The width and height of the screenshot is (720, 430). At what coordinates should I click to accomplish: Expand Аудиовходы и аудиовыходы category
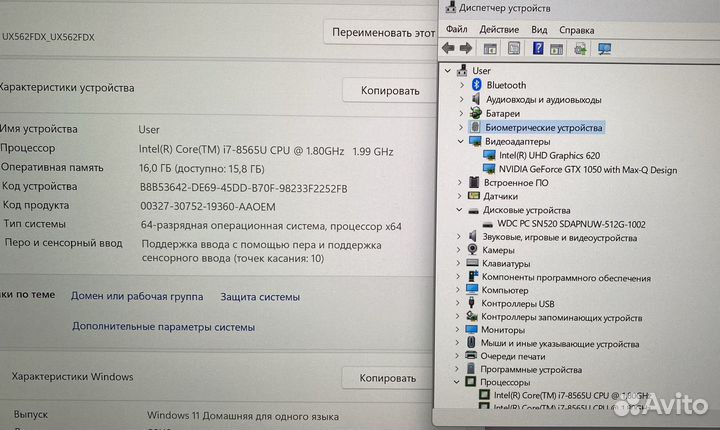[x=461, y=99]
